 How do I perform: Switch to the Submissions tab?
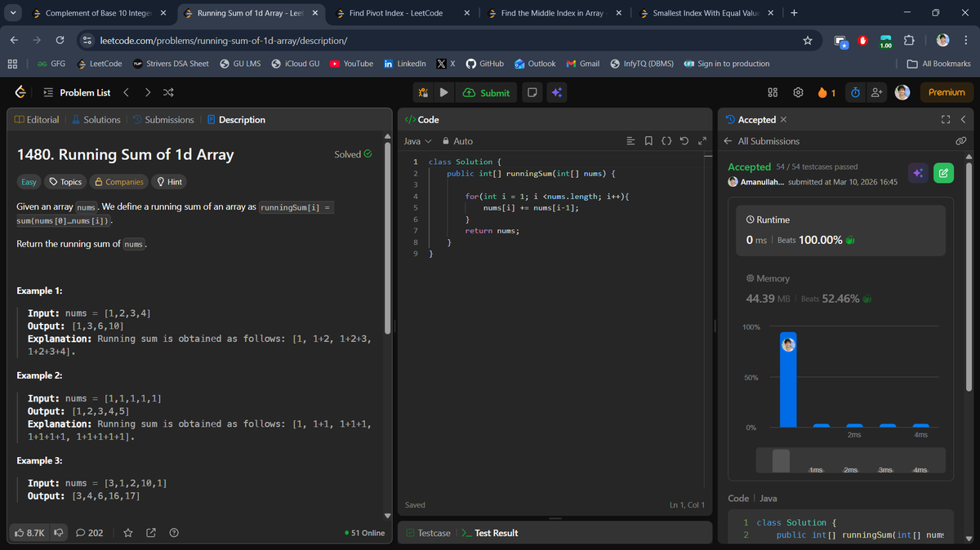163,120
